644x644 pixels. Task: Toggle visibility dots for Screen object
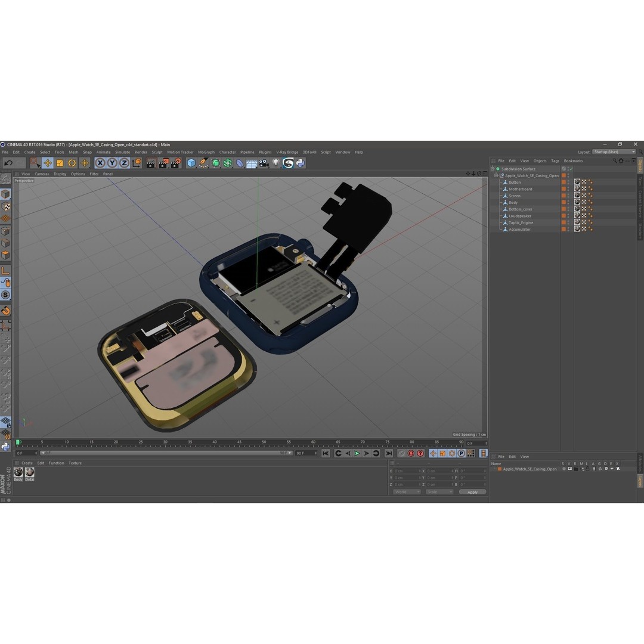(569, 196)
